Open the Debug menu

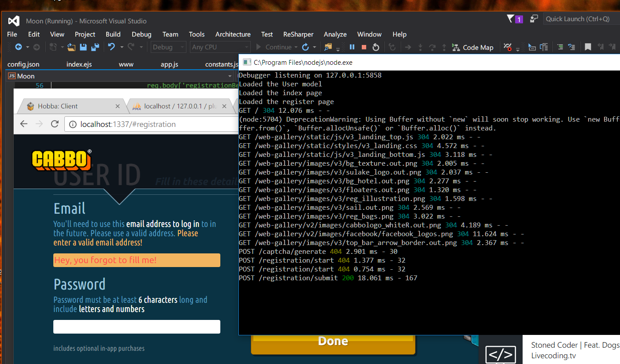coord(141,34)
